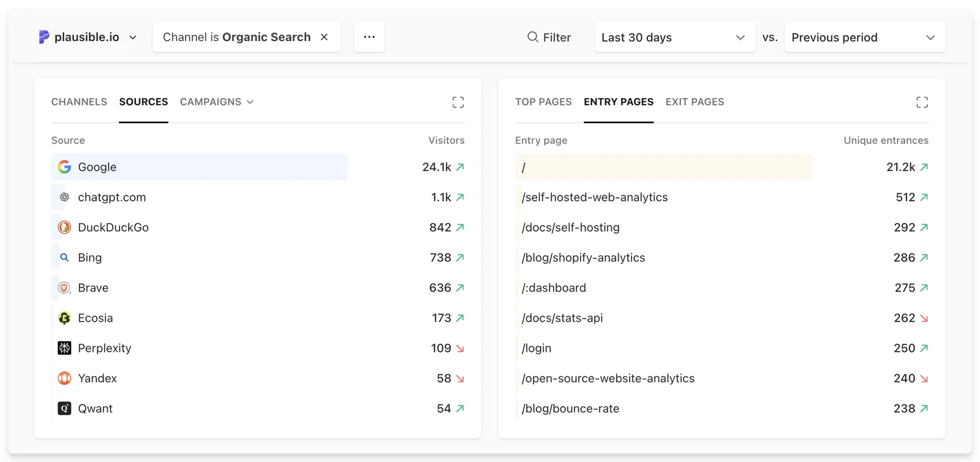Filter by the root / entry page

pos(524,167)
